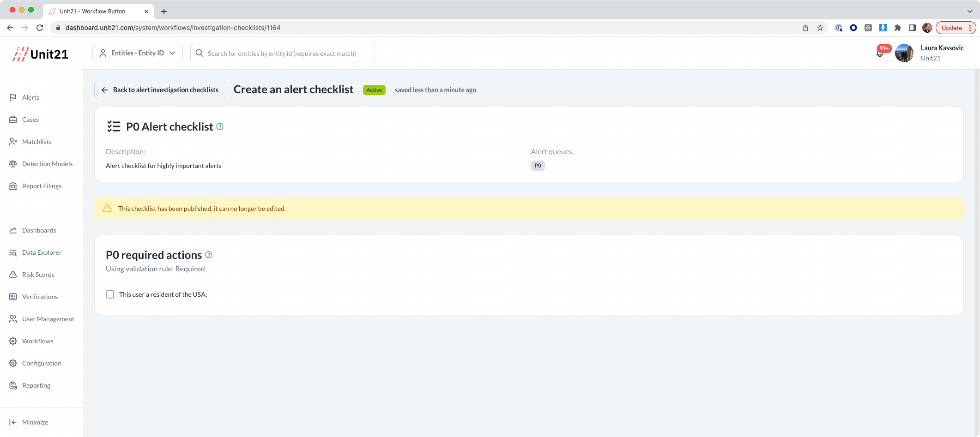Open the browser extensions puzzle icon
Image resolution: width=980 pixels, height=437 pixels.
[897, 28]
